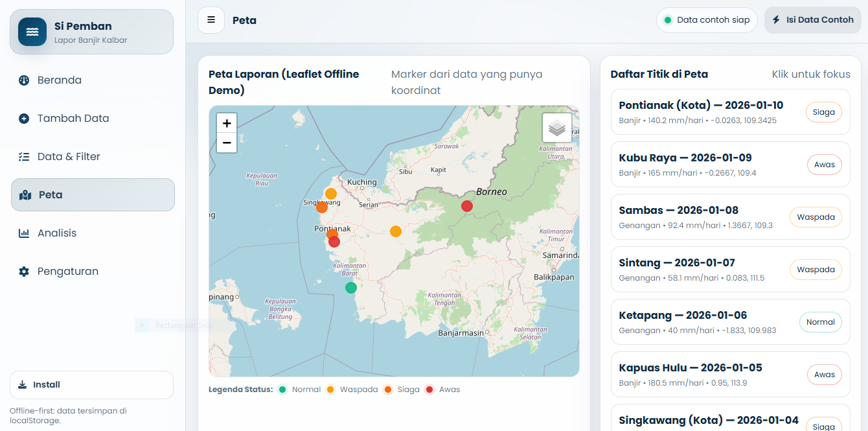868x431 pixels.
Task: Click the Install button
Action: pos(91,385)
